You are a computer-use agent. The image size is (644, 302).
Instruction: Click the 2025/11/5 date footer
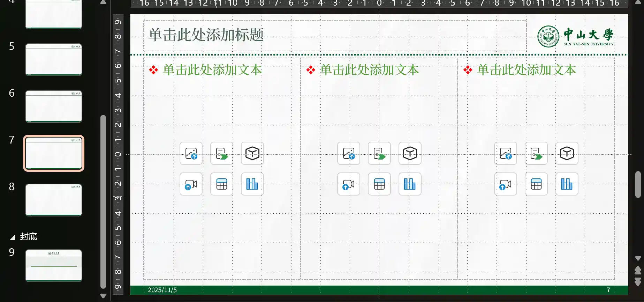coord(162,290)
